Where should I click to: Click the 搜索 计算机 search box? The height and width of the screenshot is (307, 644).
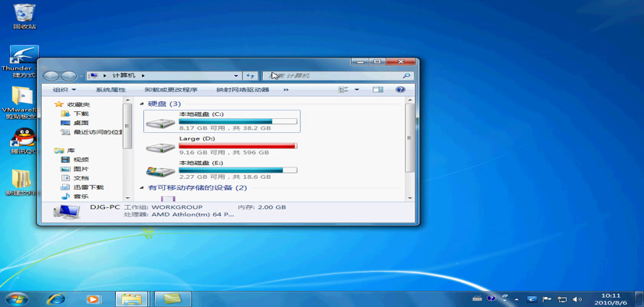337,76
